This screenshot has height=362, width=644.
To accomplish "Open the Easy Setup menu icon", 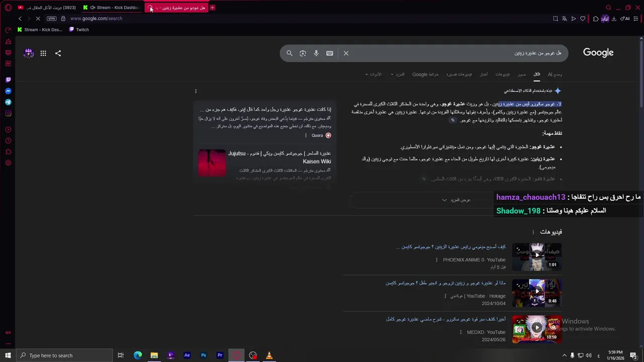I will pyautogui.click(x=636, y=19).
